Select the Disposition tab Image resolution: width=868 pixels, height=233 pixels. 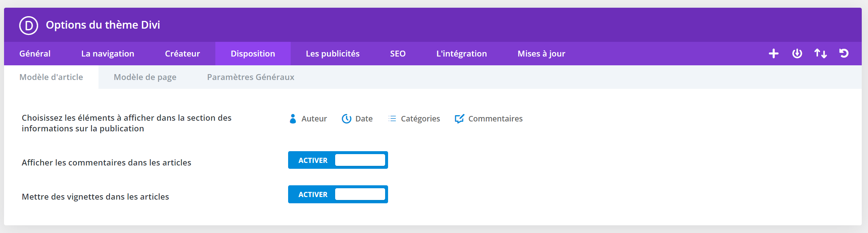pyautogui.click(x=253, y=54)
